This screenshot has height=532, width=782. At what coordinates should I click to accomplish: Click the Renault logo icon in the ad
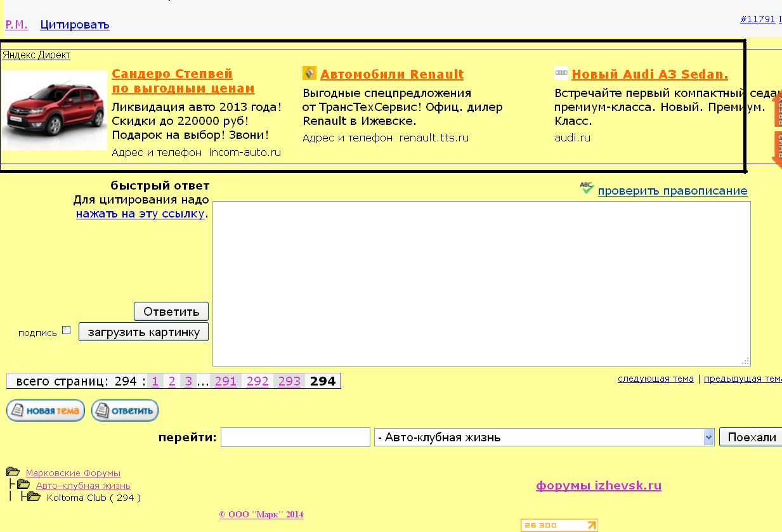click(310, 73)
